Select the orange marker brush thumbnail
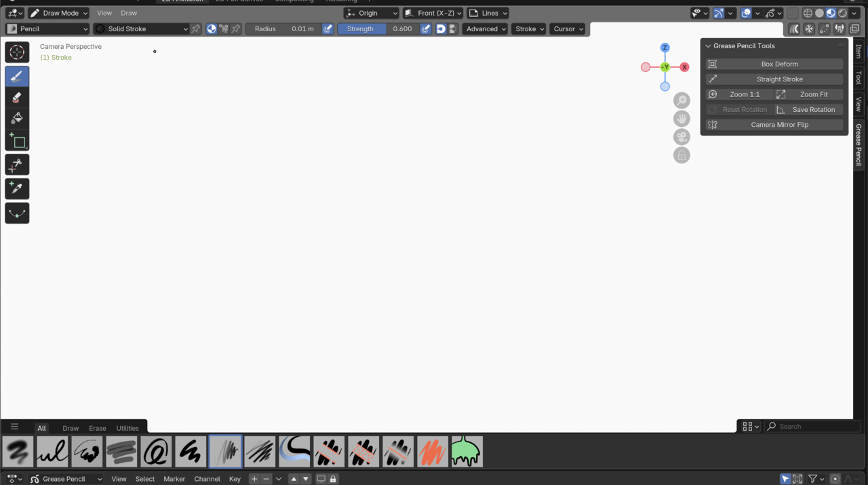Image resolution: width=868 pixels, height=485 pixels. pyautogui.click(x=433, y=452)
